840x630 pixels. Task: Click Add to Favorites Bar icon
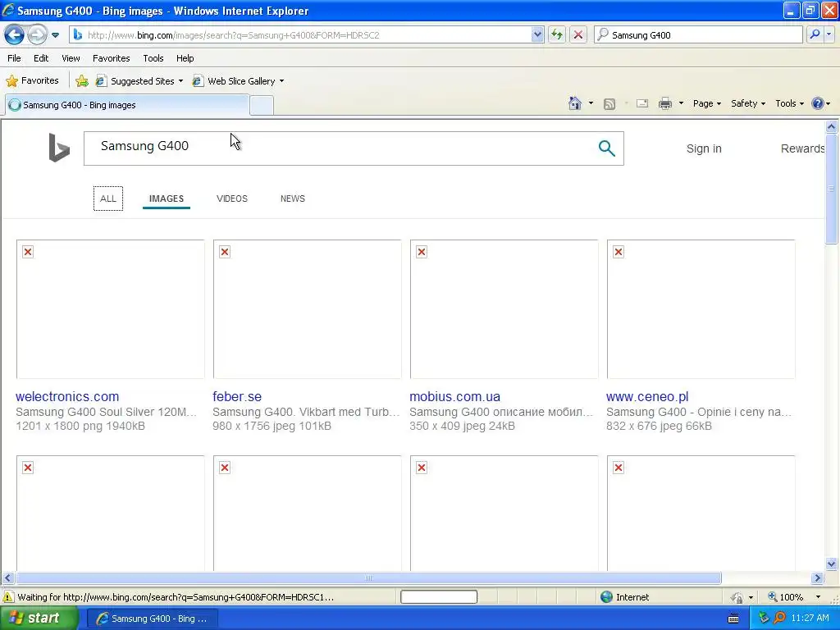click(x=82, y=81)
